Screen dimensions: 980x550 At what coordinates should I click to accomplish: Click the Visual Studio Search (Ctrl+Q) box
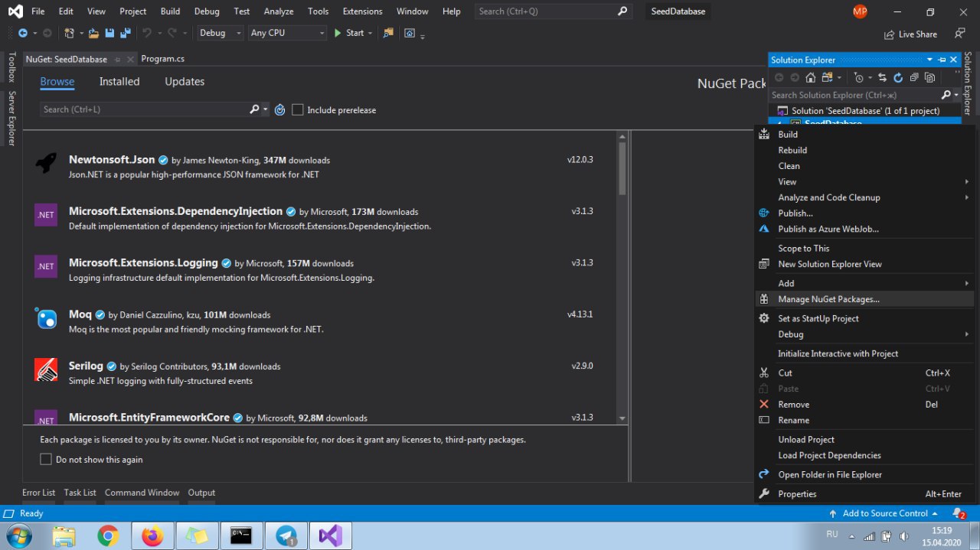[x=553, y=11]
